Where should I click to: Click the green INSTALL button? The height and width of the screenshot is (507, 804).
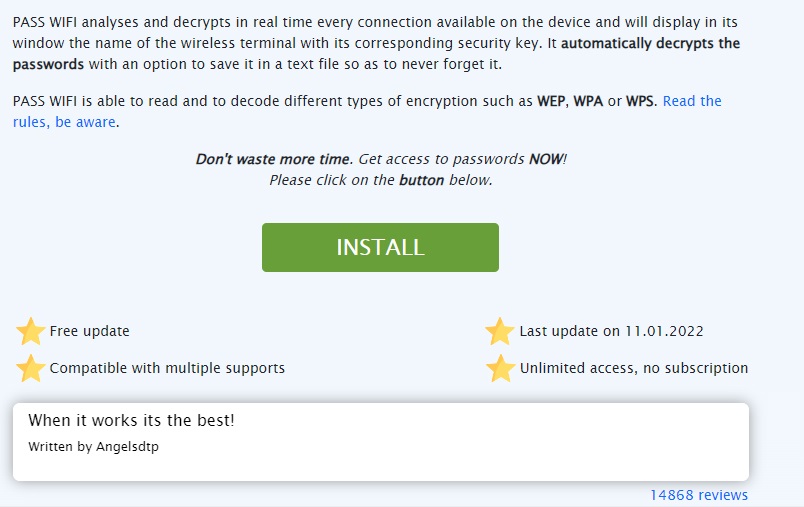(380, 247)
